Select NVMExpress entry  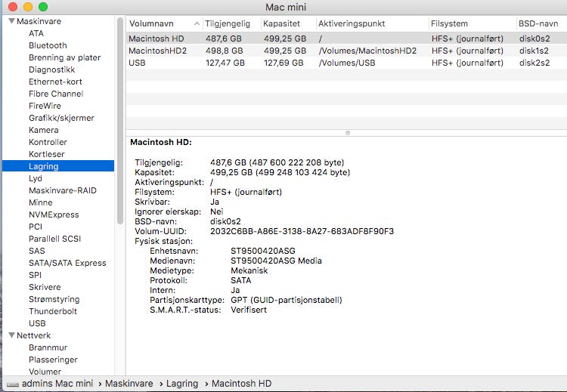(x=54, y=215)
